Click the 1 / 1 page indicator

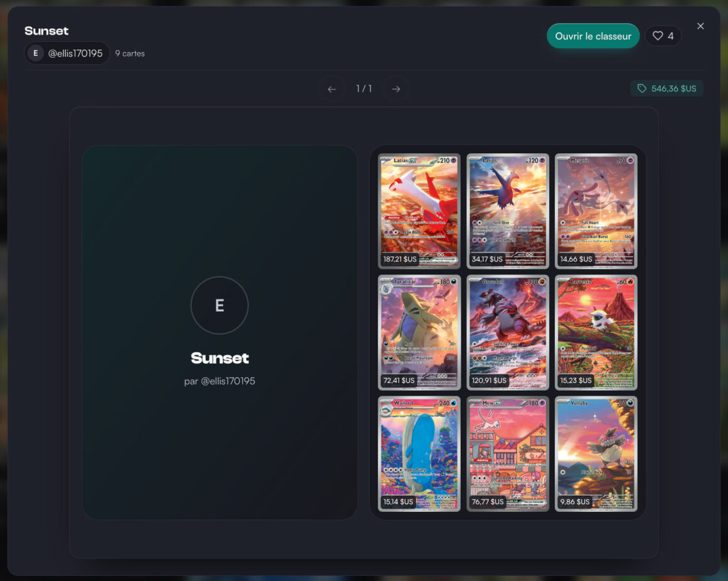(x=364, y=89)
